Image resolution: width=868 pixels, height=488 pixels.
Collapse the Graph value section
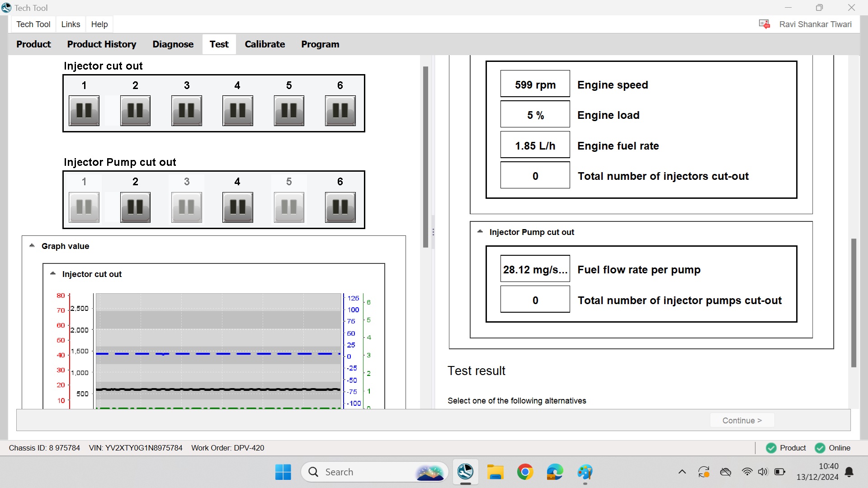pos(32,246)
